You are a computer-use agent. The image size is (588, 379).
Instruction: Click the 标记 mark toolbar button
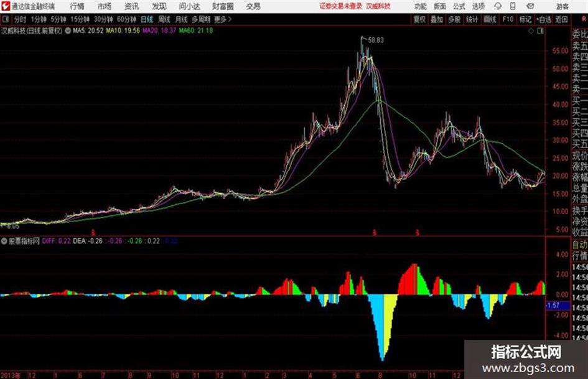click(525, 19)
